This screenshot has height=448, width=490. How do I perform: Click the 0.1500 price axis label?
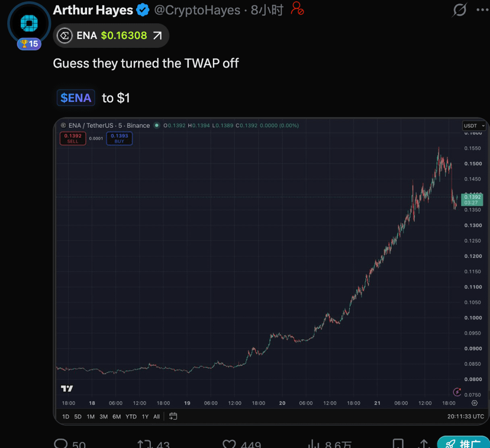coord(473,164)
